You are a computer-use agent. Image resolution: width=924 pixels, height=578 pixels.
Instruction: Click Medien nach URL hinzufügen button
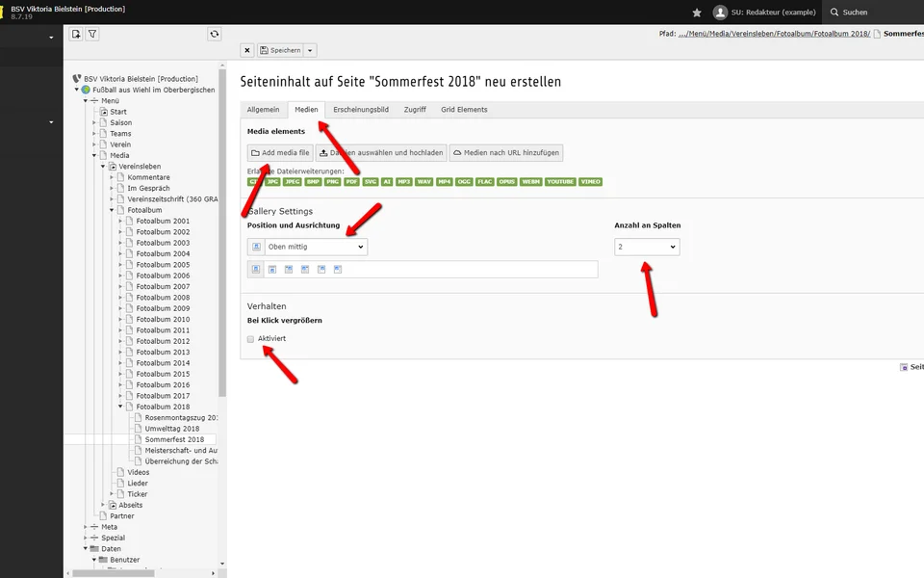(505, 152)
